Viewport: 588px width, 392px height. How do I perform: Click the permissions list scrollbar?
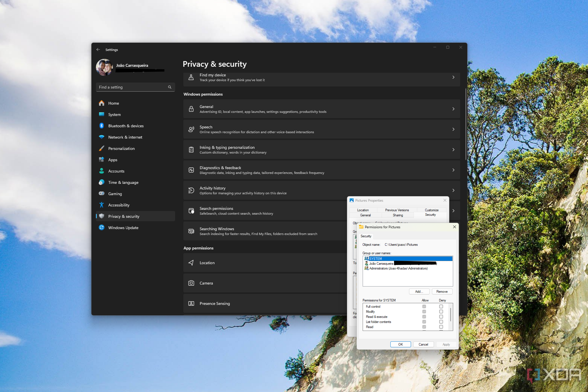451,315
